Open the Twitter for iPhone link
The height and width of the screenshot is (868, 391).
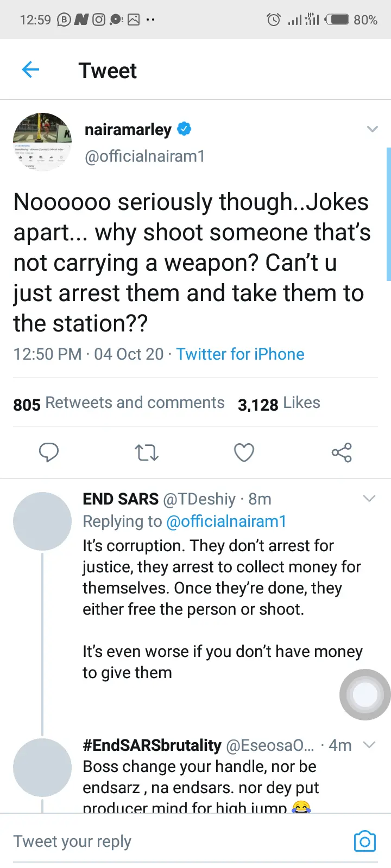pyautogui.click(x=240, y=354)
